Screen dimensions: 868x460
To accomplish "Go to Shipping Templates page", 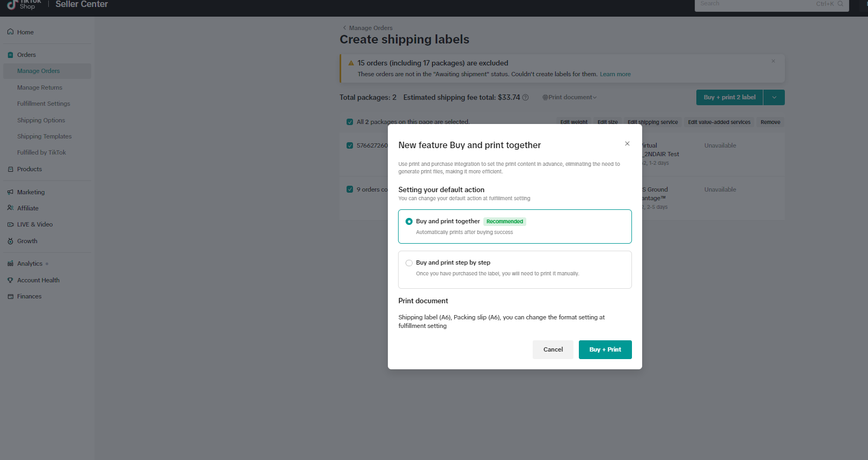I will coord(45,136).
